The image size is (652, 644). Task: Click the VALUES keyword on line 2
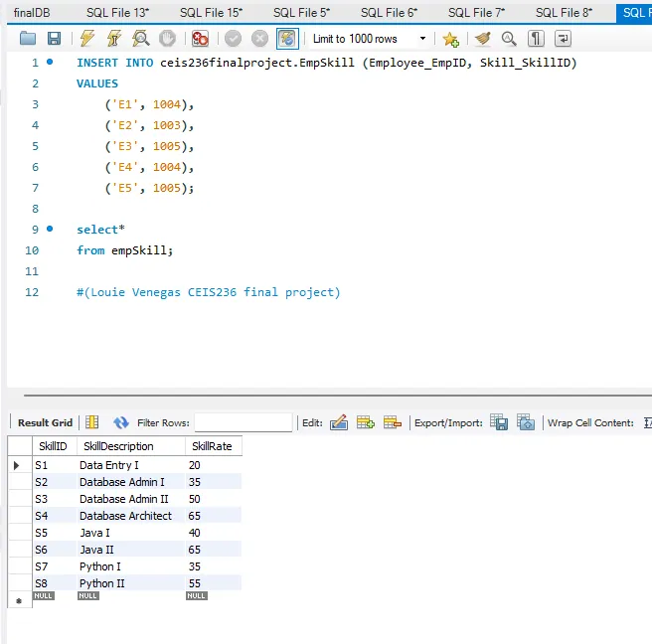(97, 83)
